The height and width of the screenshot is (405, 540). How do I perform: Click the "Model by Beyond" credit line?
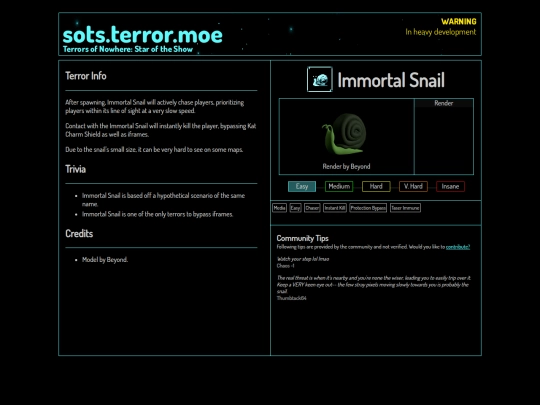point(105,260)
